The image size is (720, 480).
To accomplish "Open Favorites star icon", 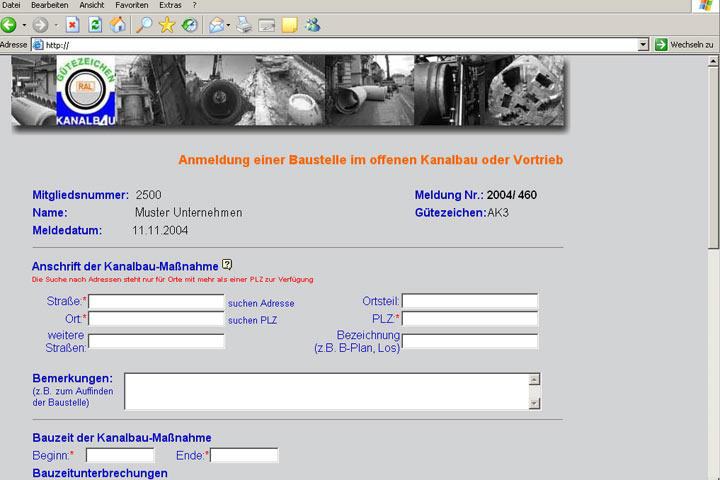I will (167, 25).
